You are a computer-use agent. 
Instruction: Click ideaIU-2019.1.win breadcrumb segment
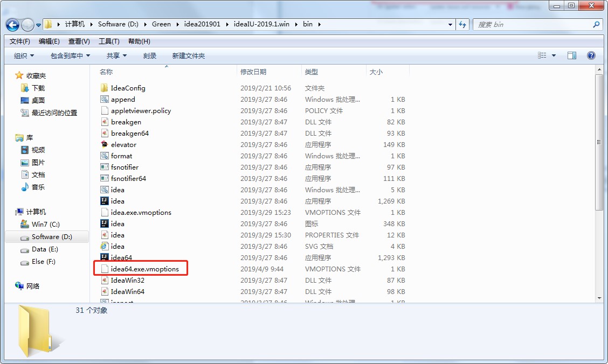[261, 24]
